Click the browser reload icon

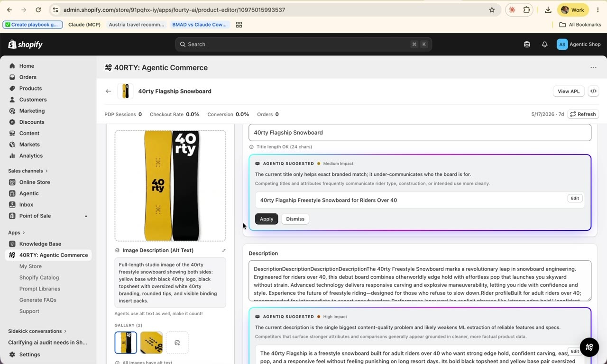point(38,9)
